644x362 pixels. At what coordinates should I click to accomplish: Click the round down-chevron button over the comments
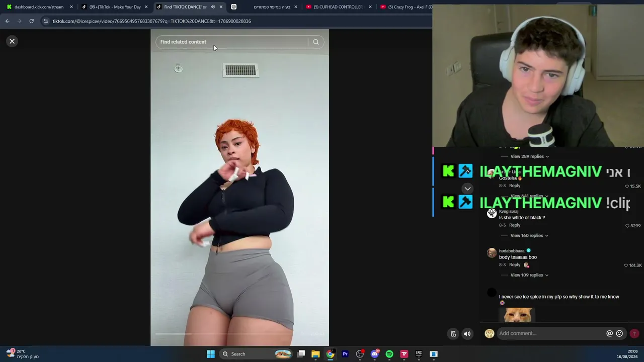[x=467, y=189]
